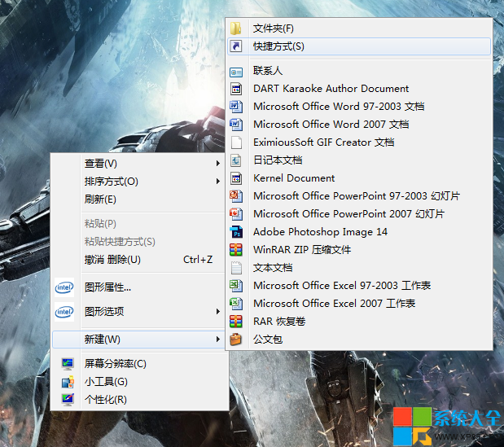Viewport: 504px width, 447px height.
Task: Create Microsoft Office PowerPoint 2007 幻灯片
Action: (x=359, y=214)
